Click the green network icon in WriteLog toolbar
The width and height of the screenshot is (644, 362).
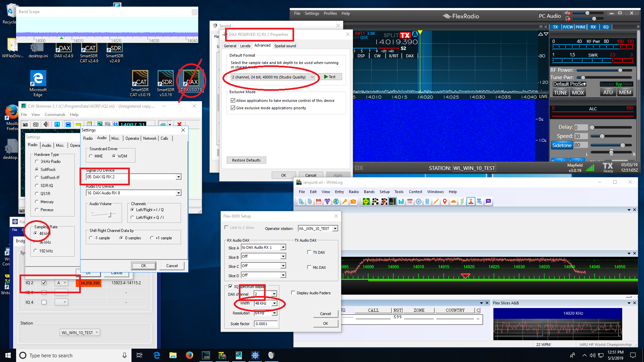click(x=366, y=201)
